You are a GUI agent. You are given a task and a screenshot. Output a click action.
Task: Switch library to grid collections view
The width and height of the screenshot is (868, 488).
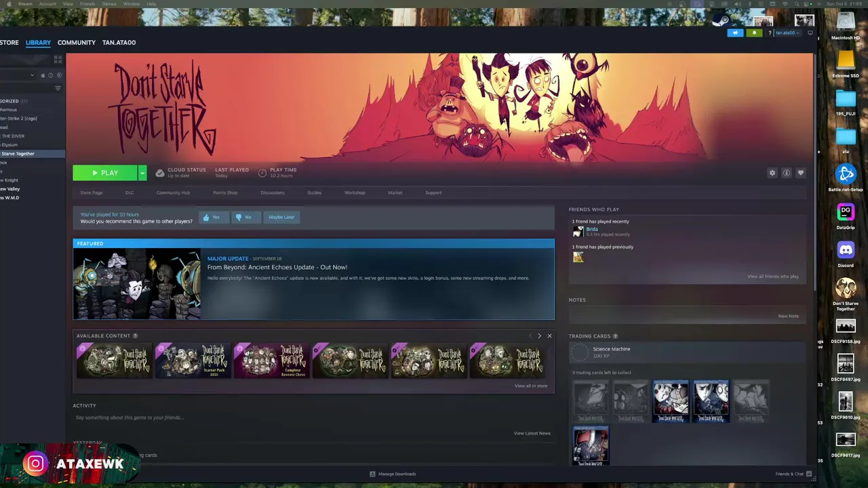pos(58,60)
